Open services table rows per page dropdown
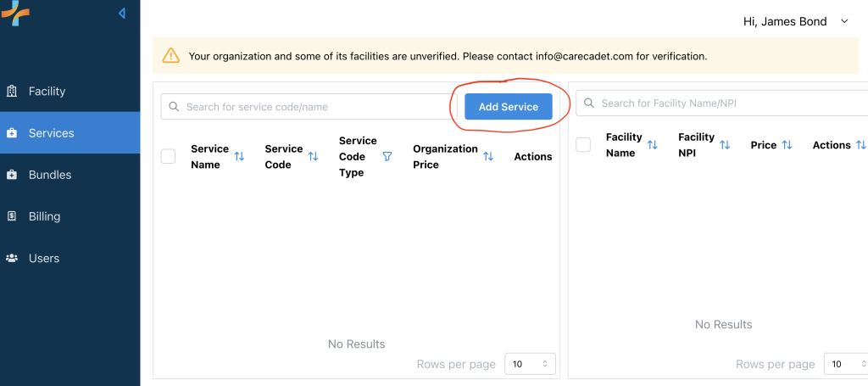 click(x=531, y=364)
